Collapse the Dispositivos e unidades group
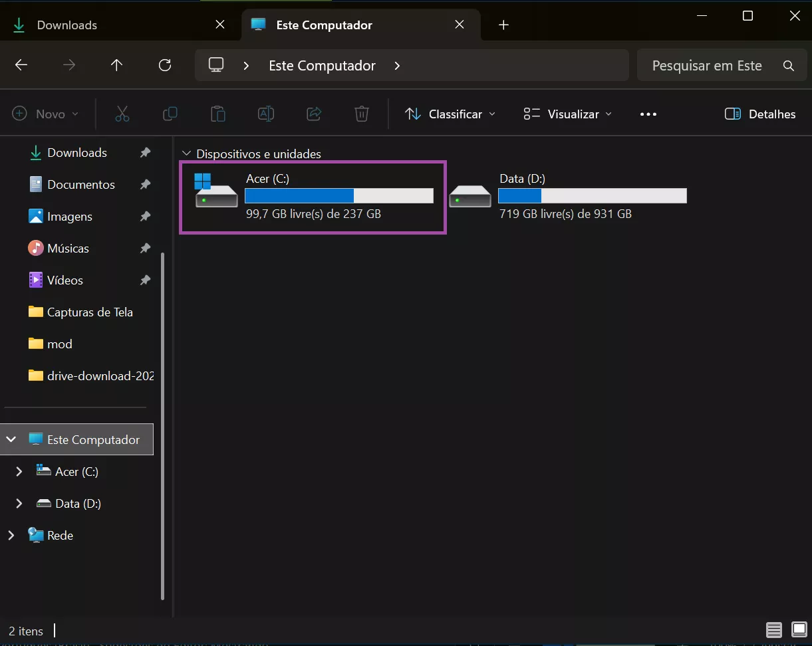The image size is (812, 646). coord(186,154)
